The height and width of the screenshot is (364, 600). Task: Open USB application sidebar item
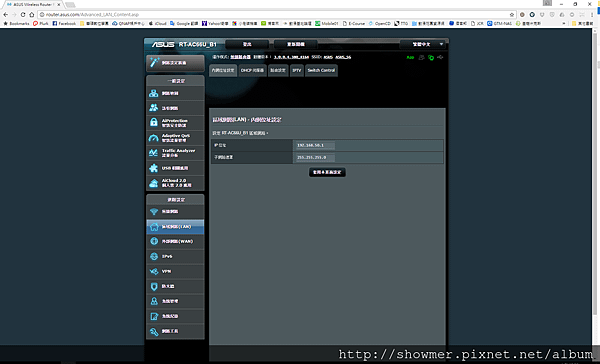175,168
